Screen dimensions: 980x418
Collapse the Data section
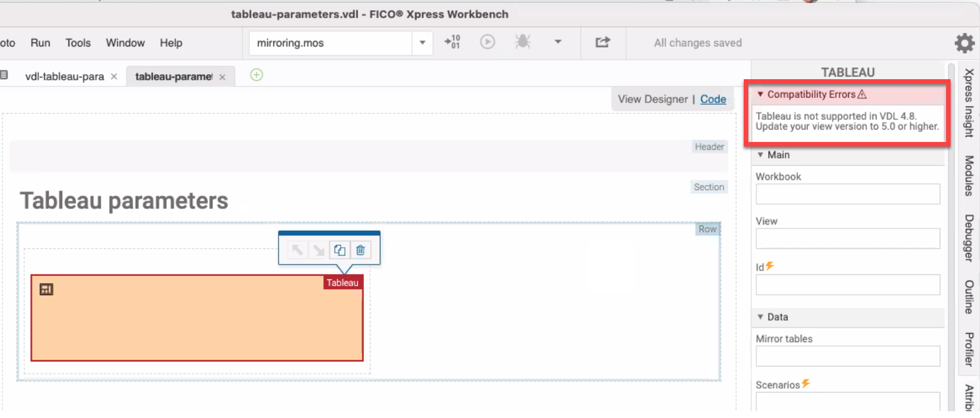pos(761,317)
